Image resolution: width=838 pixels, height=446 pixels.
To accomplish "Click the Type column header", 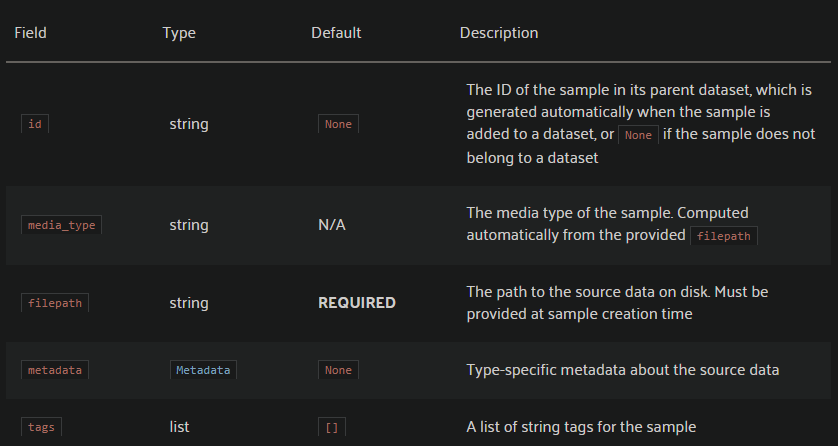I will point(179,33).
